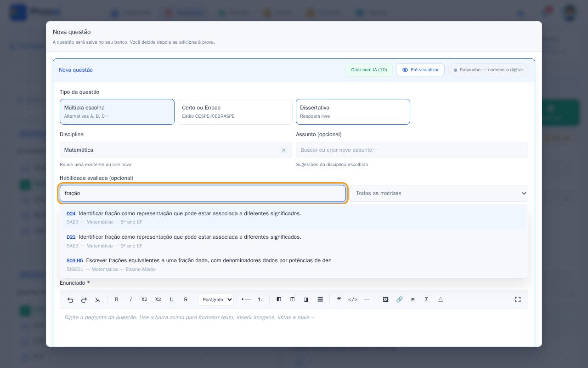Insert a math formula with sigma icon
Viewport: 588px width, 368px height.
click(427, 299)
